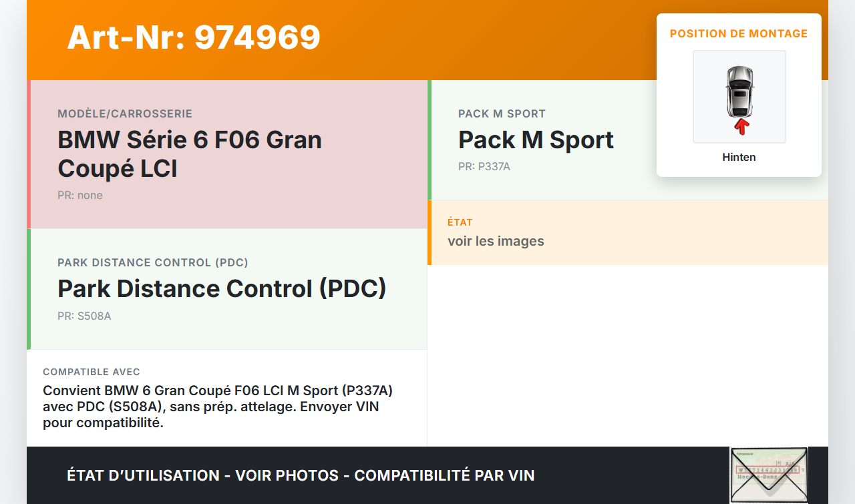
Task: Click the red arrow under the car
Action: [741, 126]
